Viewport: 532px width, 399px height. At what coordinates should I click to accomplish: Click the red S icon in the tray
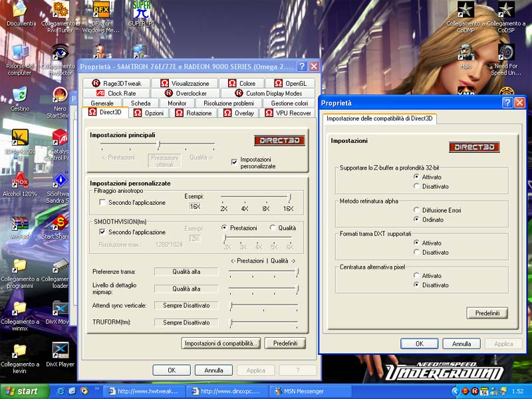[465, 391]
